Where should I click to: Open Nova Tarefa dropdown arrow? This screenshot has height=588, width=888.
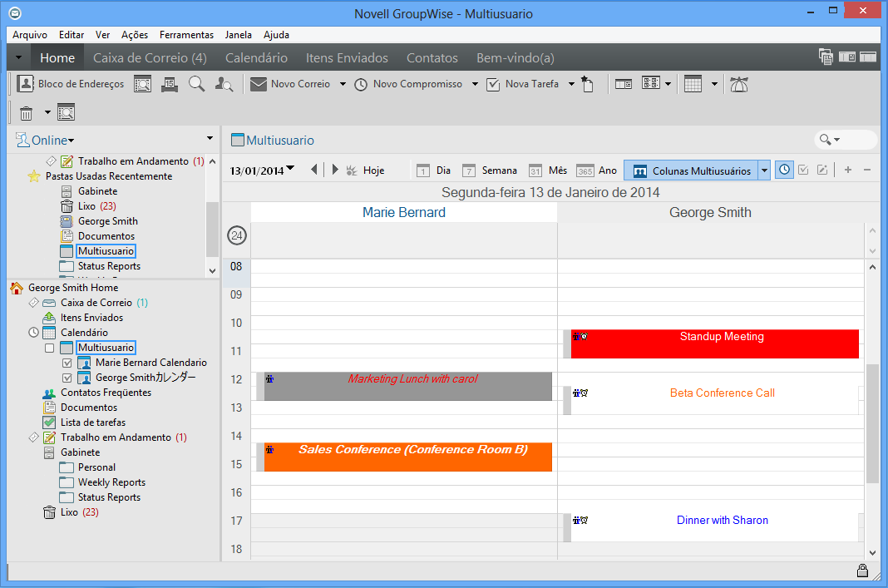pyautogui.click(x=571, y=84)
